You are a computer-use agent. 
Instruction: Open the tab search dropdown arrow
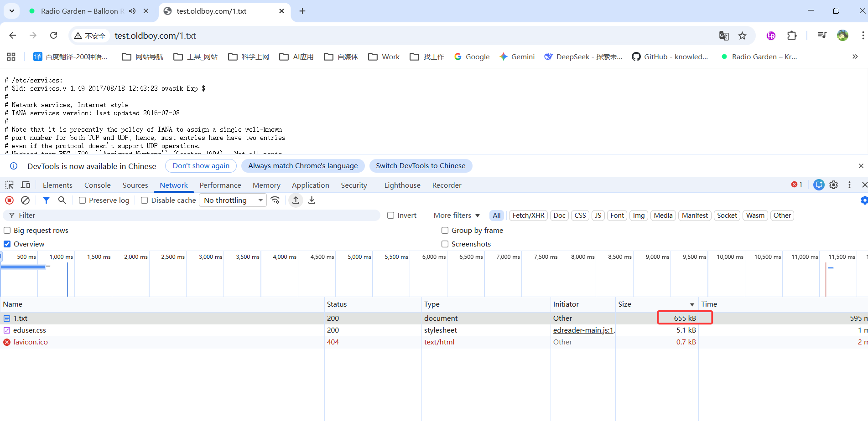[11, 11]
